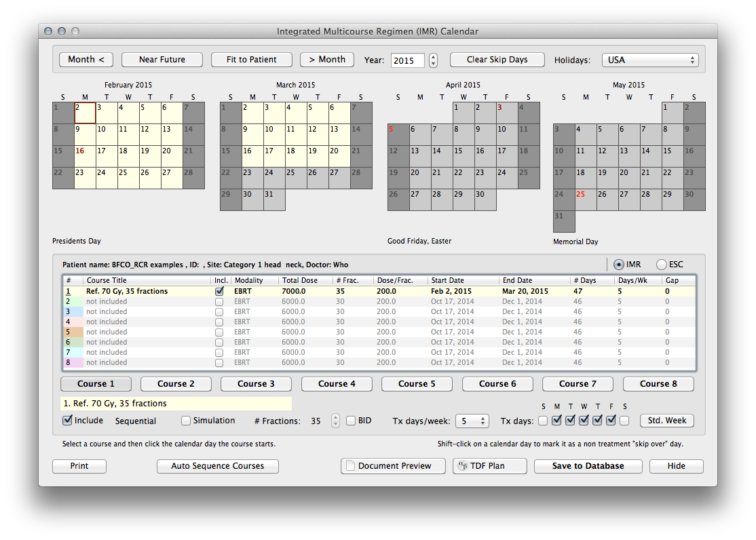Select the Course 6 tab
Image resolution: width=756 pixels, height=540 pixels.
497,384
